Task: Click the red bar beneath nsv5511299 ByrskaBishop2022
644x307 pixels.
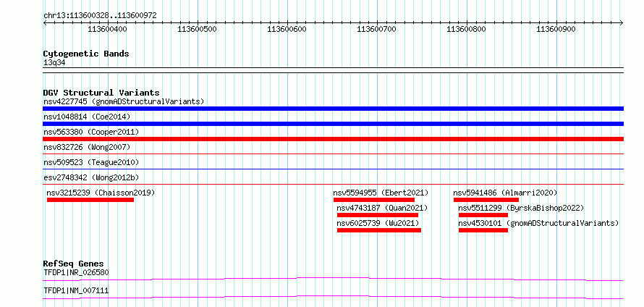Action: [x=483, y=215]
